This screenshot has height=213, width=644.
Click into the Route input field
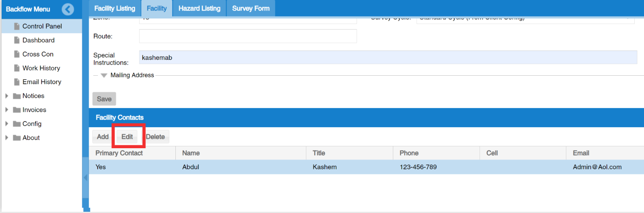pyautogui.click(x=248, y=36)
